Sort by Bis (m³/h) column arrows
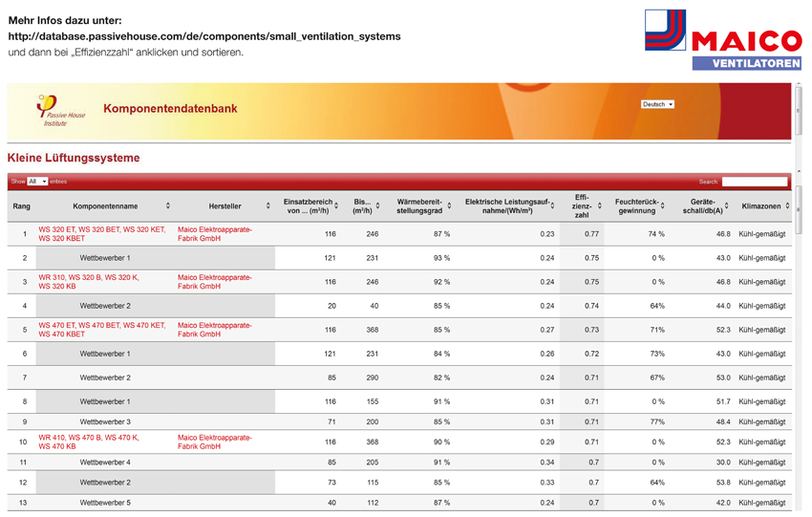This screenshot has height=517, width=812. [x=378, y=205]
